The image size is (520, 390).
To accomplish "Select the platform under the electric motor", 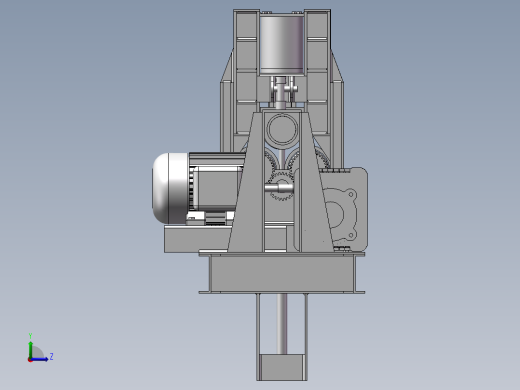I will [x=197, y=239].
